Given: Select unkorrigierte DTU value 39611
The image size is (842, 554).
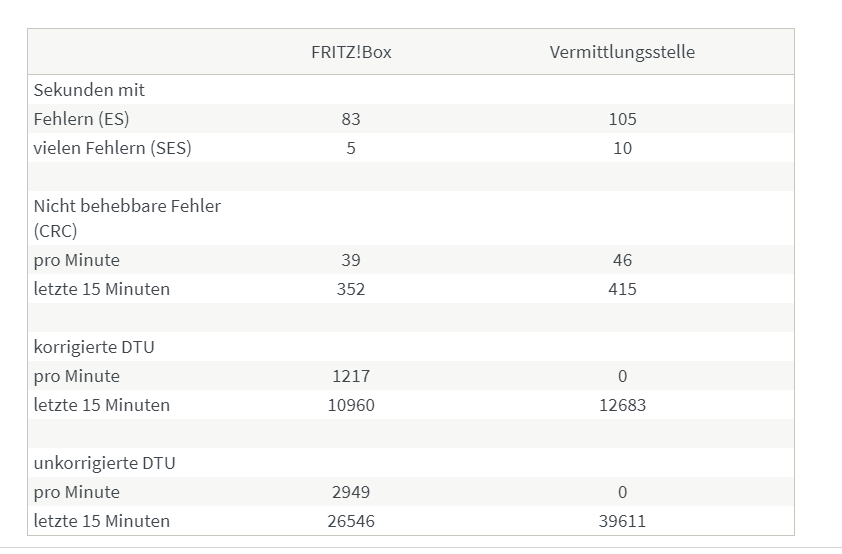Looking at the screenshot, I should pyautogui.click(x=622, y=521).
